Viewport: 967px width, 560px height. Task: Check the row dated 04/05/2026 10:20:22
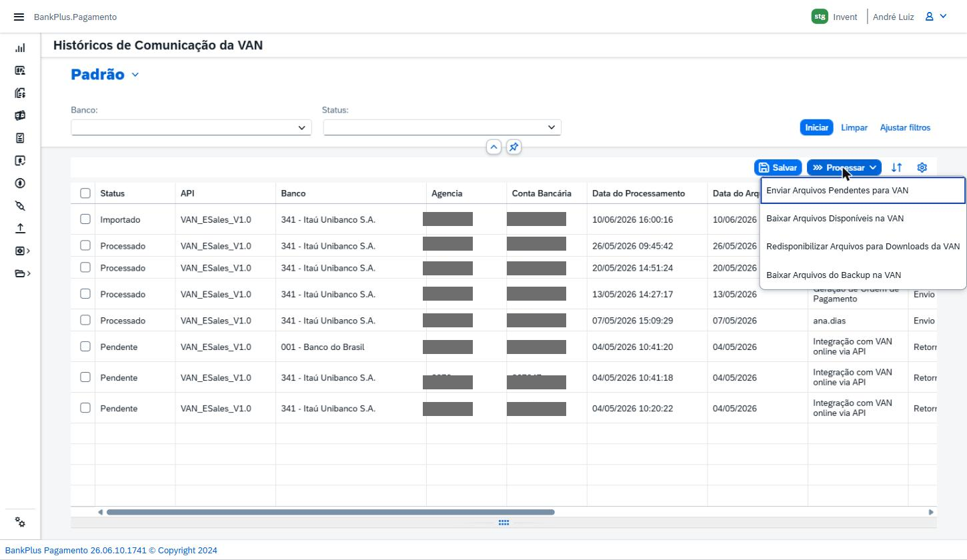[x=85, y=408]
